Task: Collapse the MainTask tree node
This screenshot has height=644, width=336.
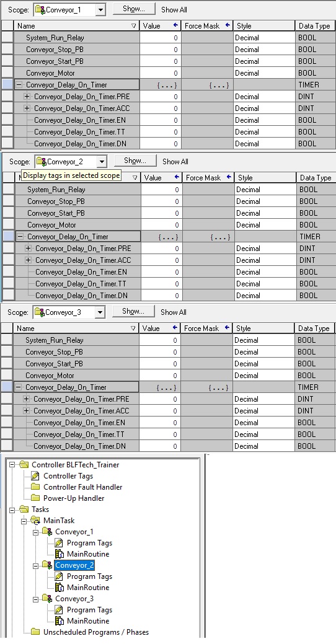Action: (24, 521)
